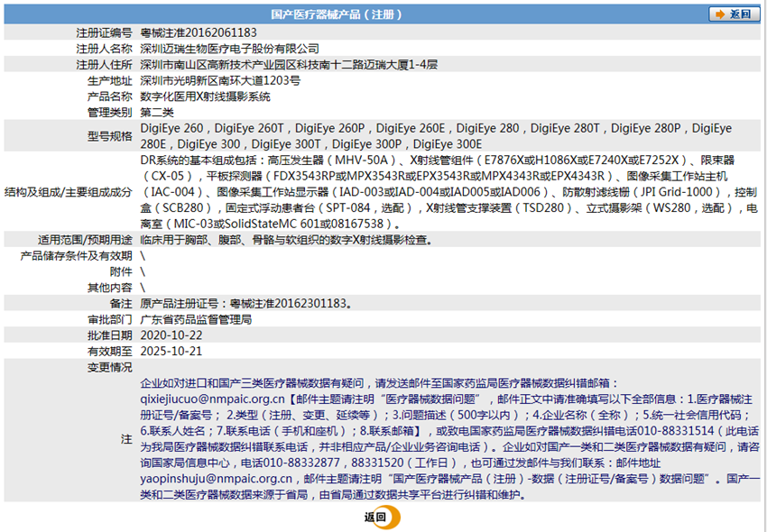
Task: Click email address yaopinshuju@nmpaic.org.cn
Action: coord(217,478)
